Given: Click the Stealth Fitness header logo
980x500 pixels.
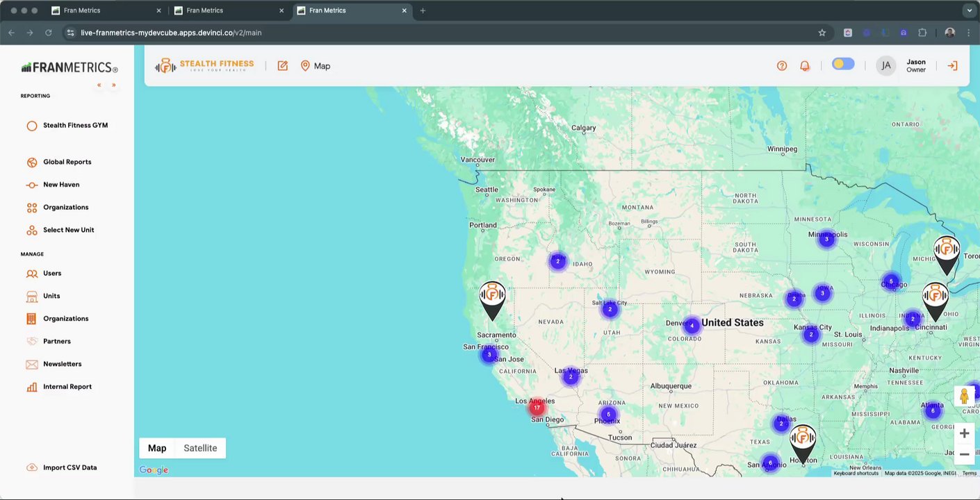Looking at the screenshot, I should (x=204, y=66).
